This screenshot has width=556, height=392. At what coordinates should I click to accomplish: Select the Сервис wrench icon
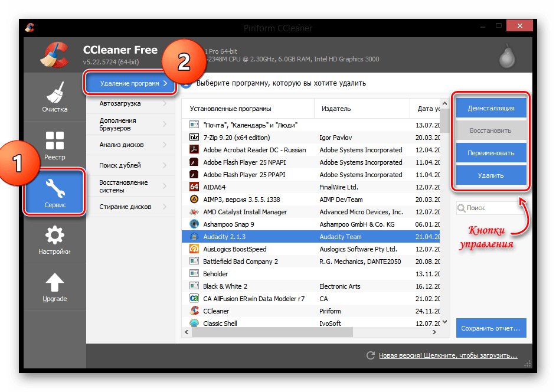pyautogui.click(x=55, y=188)
